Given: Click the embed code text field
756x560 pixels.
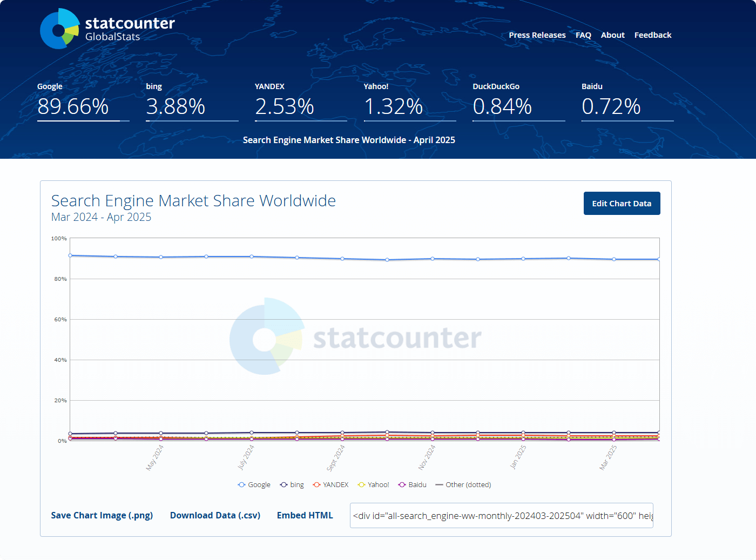Looking at the screenshot, I should (502, 516).
